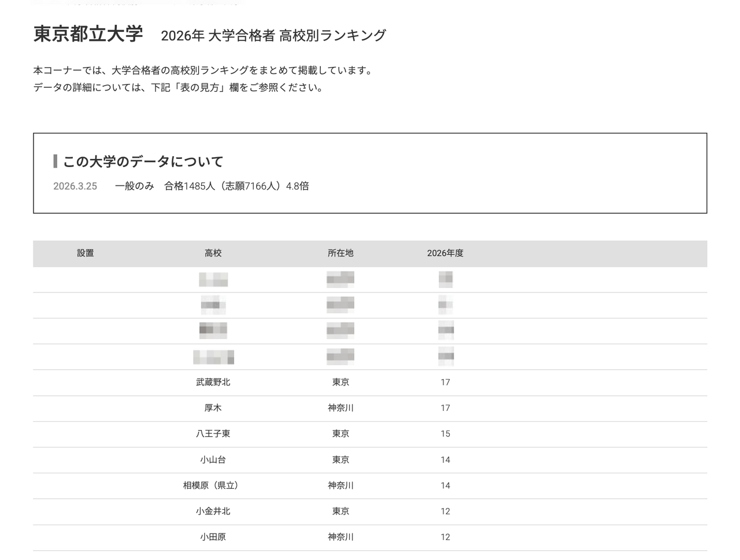
Task: Click the 東京都立大学 page heading
Action: (88, 34)
